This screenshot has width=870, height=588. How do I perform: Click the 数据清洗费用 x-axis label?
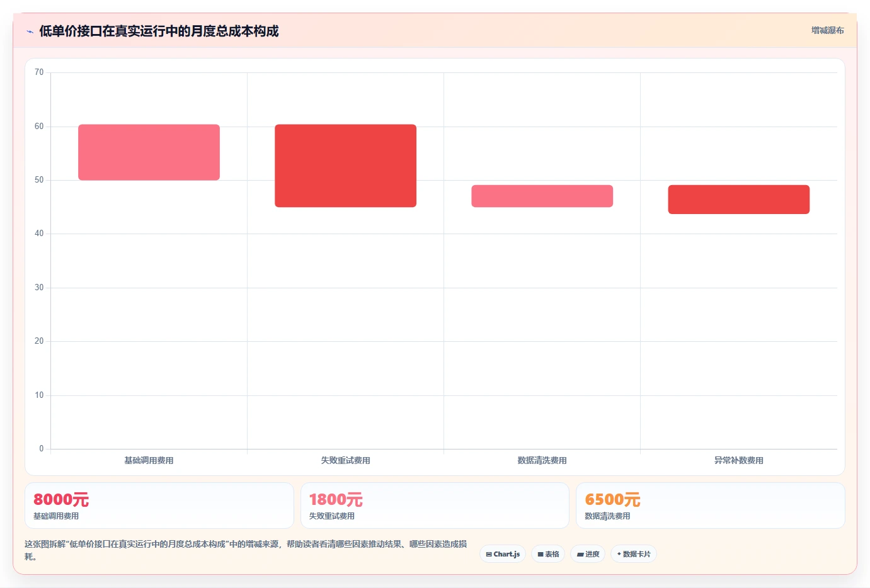tap(542, 461)
